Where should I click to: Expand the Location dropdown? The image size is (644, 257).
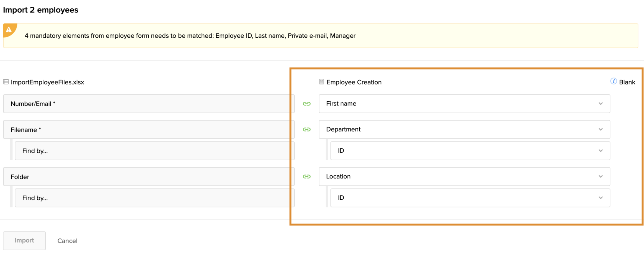click(464, 177)
